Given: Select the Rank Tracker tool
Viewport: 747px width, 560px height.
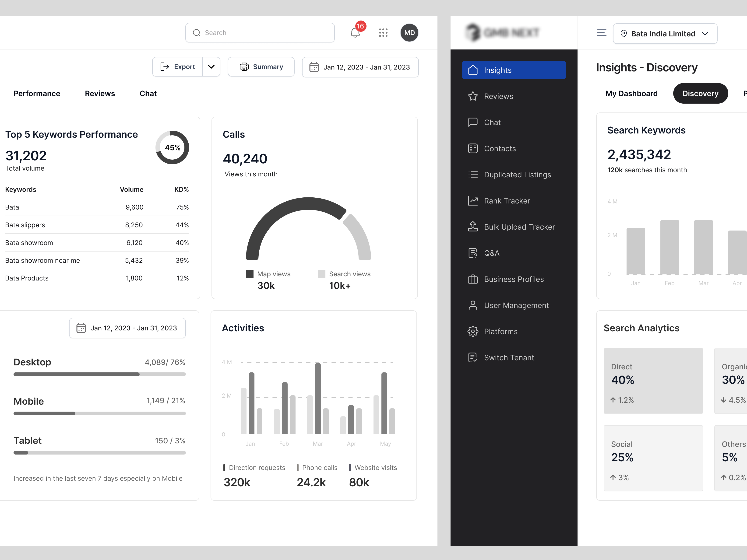Looking at the screenshot, I should click(x=507, y=200).
